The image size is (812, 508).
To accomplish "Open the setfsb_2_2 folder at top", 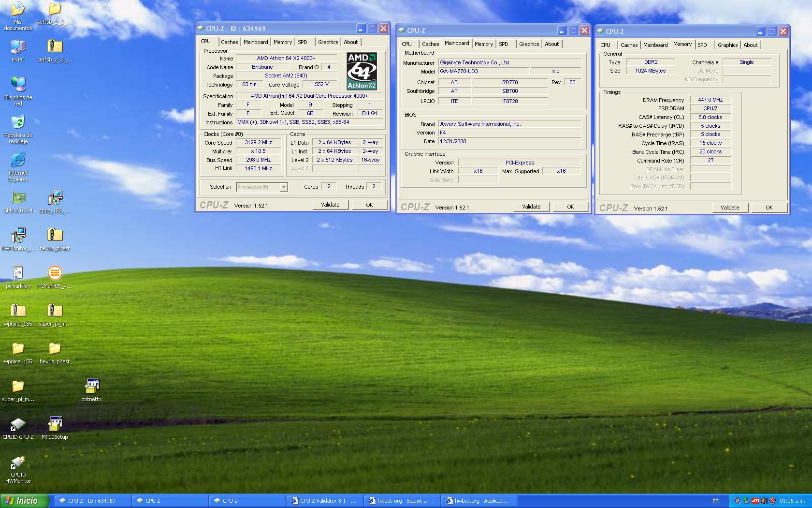I will (x=55, y=14).
